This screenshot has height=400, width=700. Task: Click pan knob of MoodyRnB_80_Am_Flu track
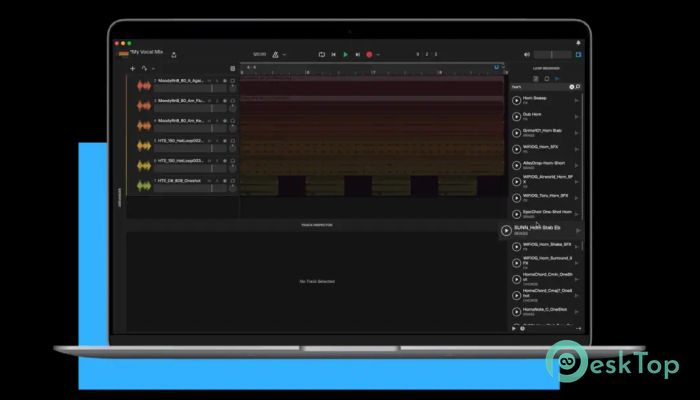(233, 108)
